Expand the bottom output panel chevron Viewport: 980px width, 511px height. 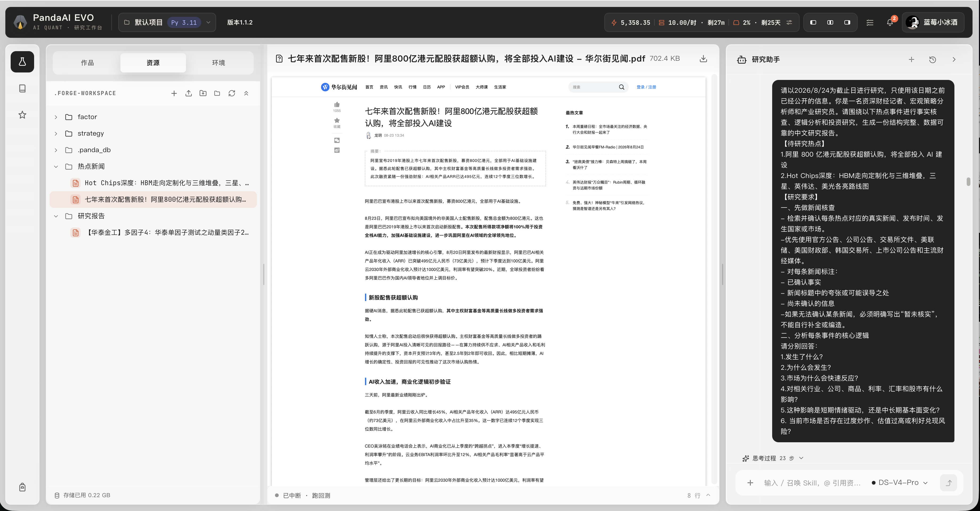coord(708,495)
